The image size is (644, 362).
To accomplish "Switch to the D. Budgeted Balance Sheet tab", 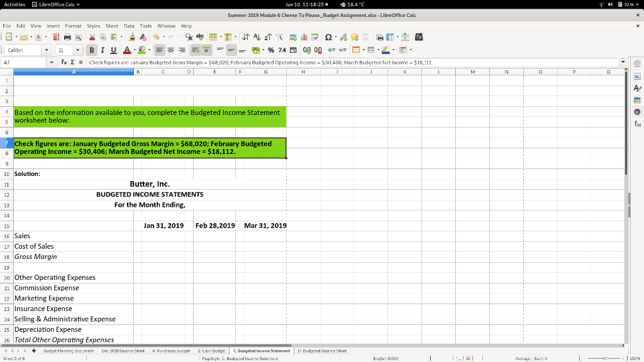I will click(322, 351).
